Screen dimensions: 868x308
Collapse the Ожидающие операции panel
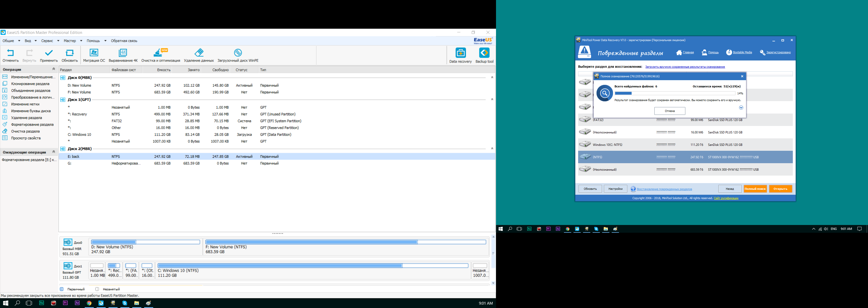pyautogui.click(x=53, y=152)
